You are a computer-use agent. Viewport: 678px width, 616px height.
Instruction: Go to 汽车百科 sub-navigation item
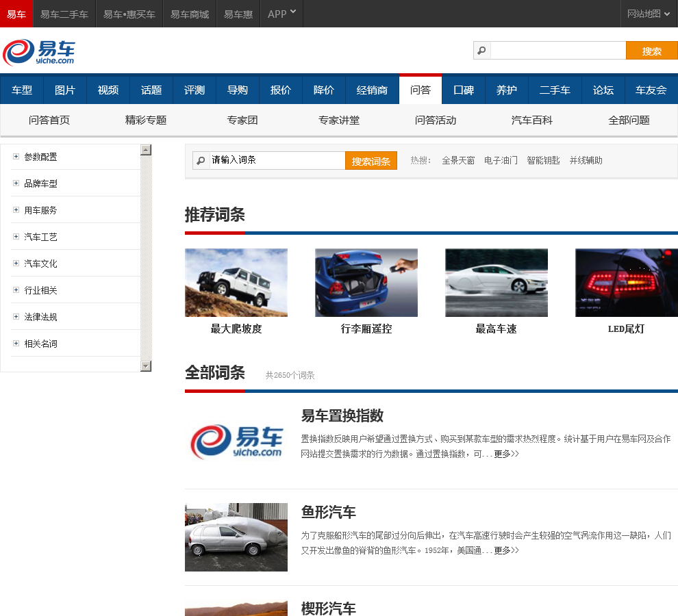[x=532, y=120]
